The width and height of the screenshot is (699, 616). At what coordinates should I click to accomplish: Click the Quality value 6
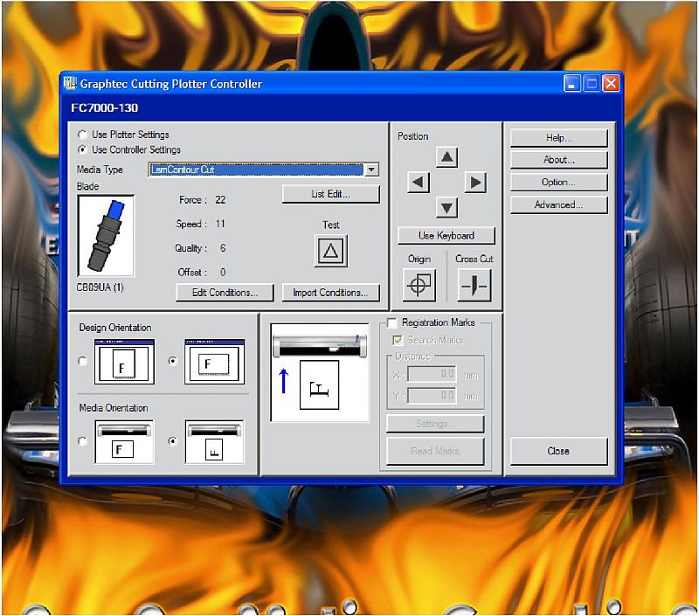[223, 248]
